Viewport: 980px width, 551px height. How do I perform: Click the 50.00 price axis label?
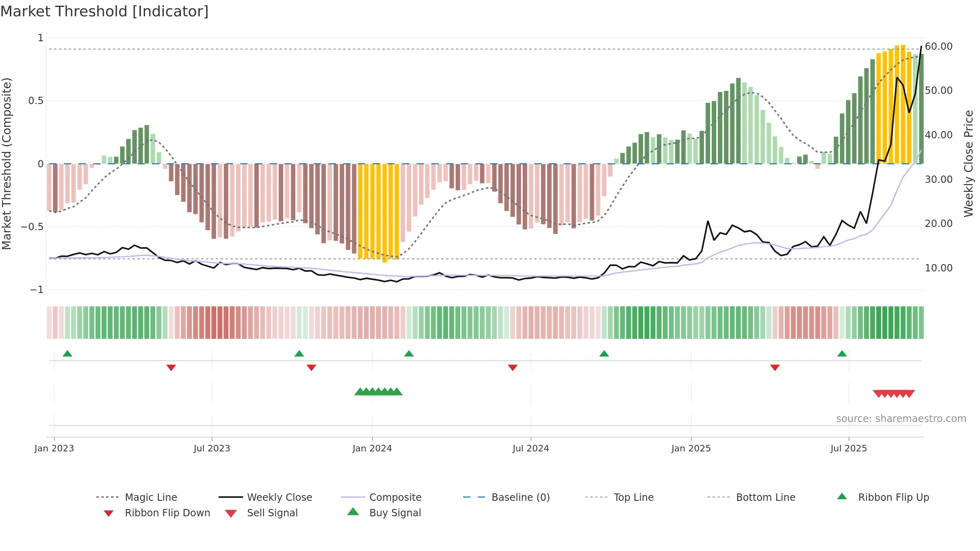click(939, 90)
